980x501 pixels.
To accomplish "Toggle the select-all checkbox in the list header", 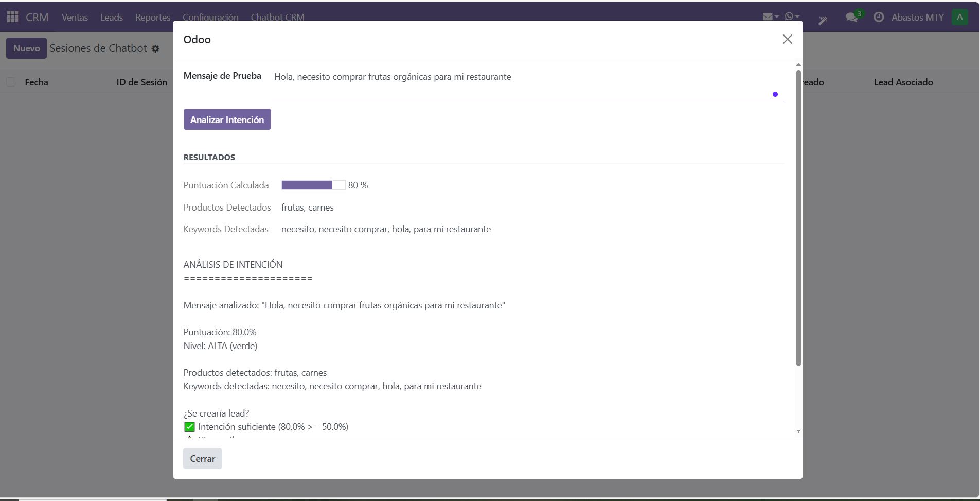I will pyautogui.click(x=10, y=81).
